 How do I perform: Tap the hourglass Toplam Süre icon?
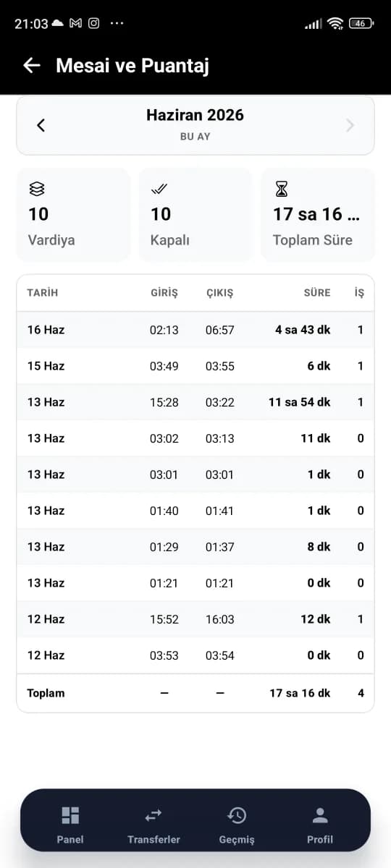(281, 189)
